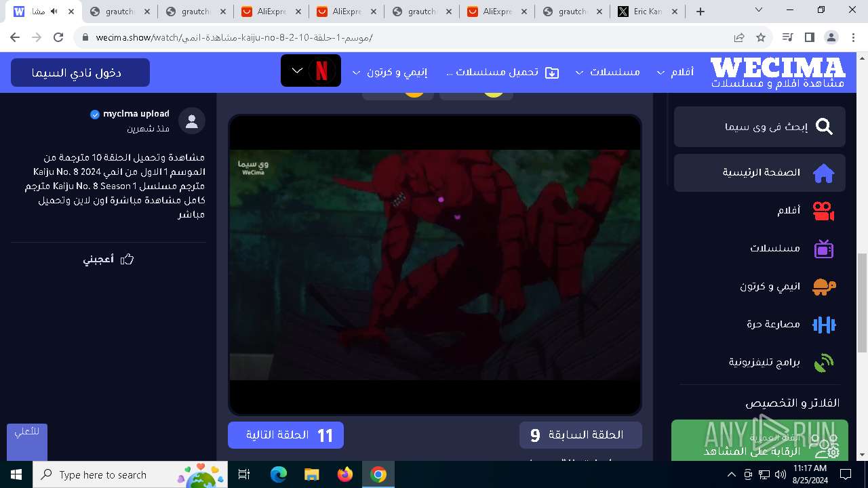Expand أفلام navbar dropdown
Viewport: 868px width, 488px height.
pos(660,73)
